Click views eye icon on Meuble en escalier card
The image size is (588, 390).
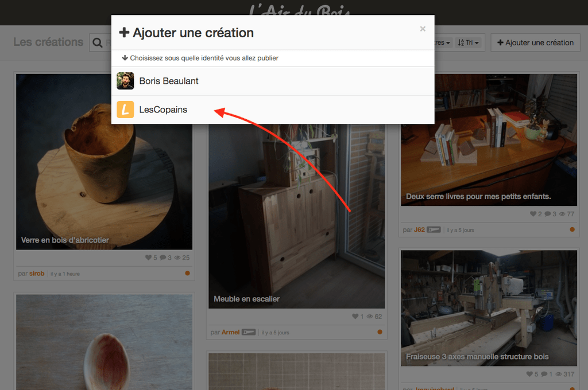pos(370,317)
